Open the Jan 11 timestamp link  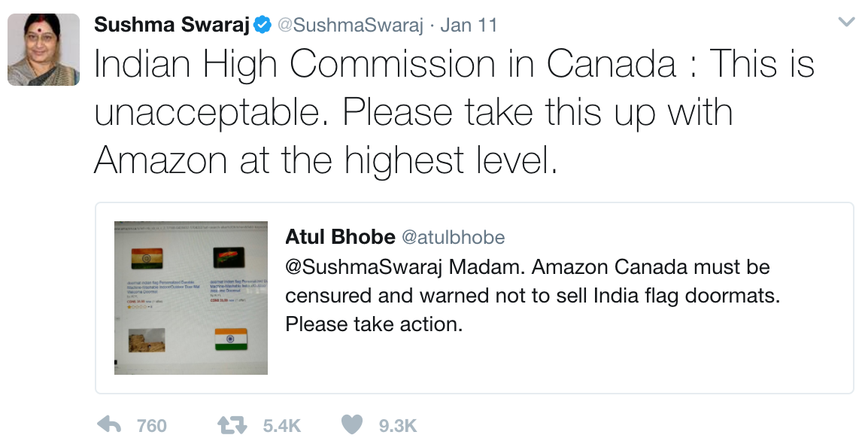click(469, 25)
